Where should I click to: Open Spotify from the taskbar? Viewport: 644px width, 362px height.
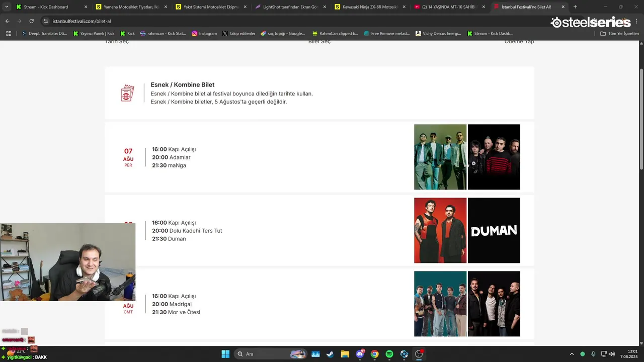[389, 354]
